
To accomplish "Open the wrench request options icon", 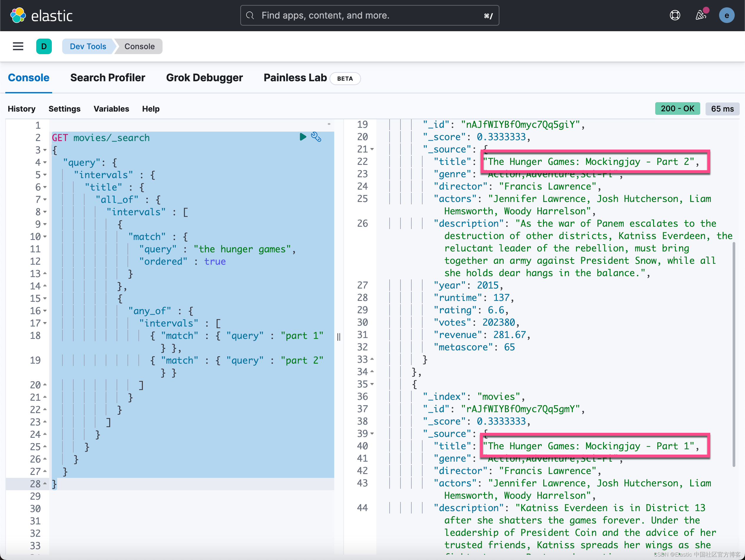I will [x=316, y=137].
